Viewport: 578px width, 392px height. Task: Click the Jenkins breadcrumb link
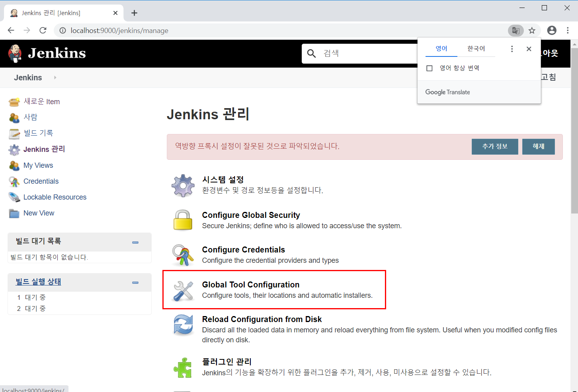click(x=28, y=78)
